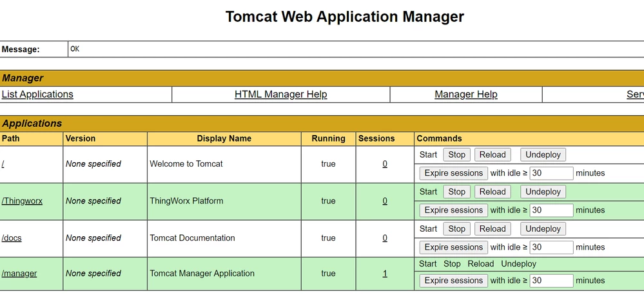Reload the Tomcat Documentation application
644x298 pixels.
click(493, 228)
